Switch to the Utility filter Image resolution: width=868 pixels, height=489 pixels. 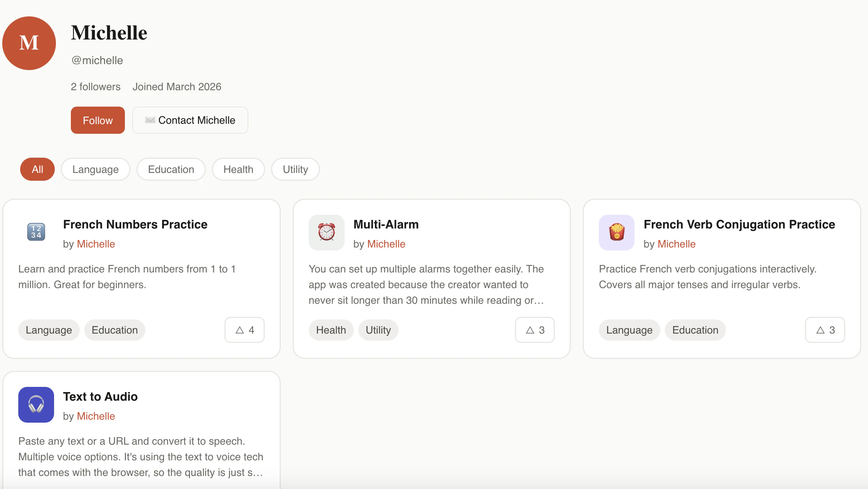(295, 169)
